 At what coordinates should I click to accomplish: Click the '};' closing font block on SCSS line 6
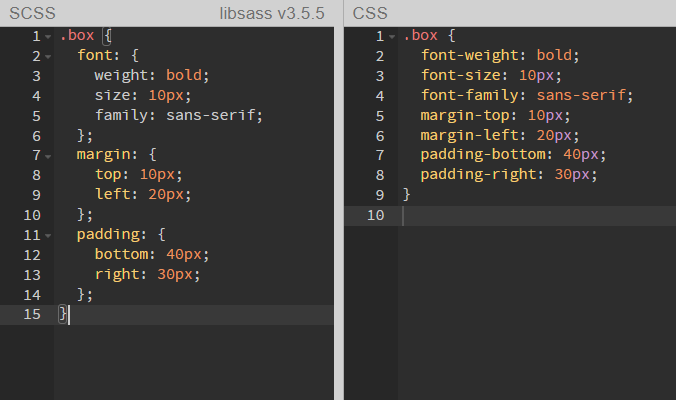pos(85,135)
